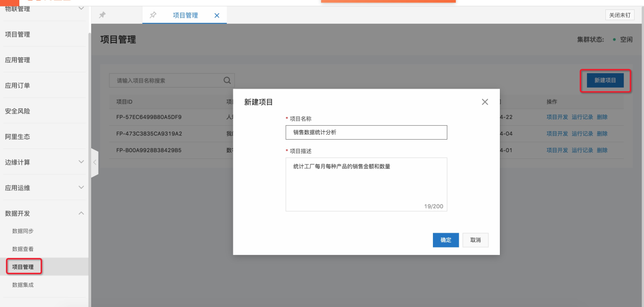Click project ID FP-473C3835CA9319A2

click(x=149, y=134)
